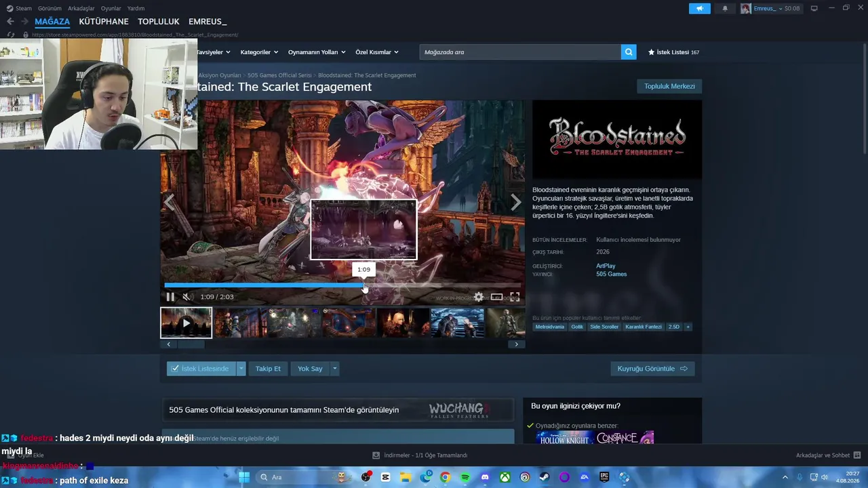Pause the game trailer video
Image resolution: width=868 pixels, height=488 pixels.
pyautogui.click(x=170, y=297)
